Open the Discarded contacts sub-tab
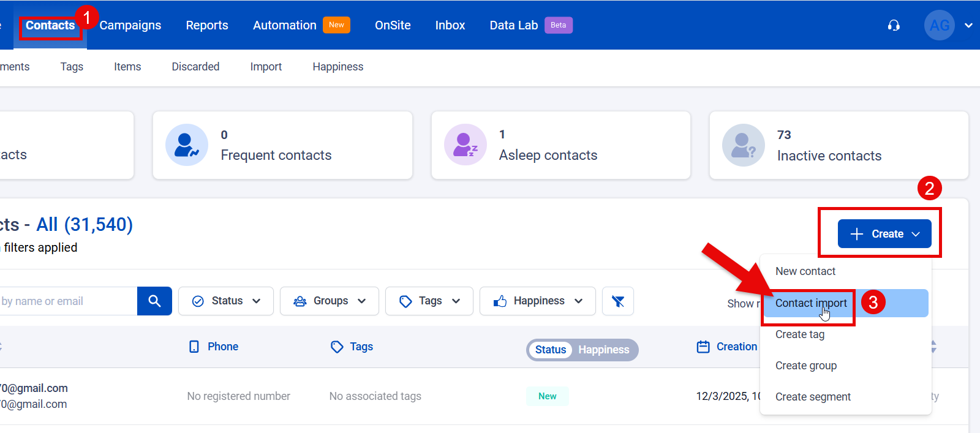This screenshot has height=433, width=980. (195, 67)
